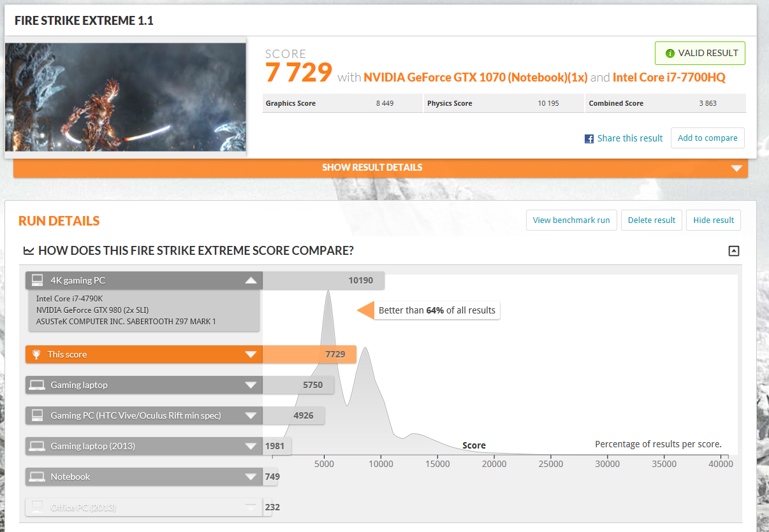Viewport: 769px width, 532px height.
Task: Collapse the score comparison panel with the square icon
Action: point(734,251)
